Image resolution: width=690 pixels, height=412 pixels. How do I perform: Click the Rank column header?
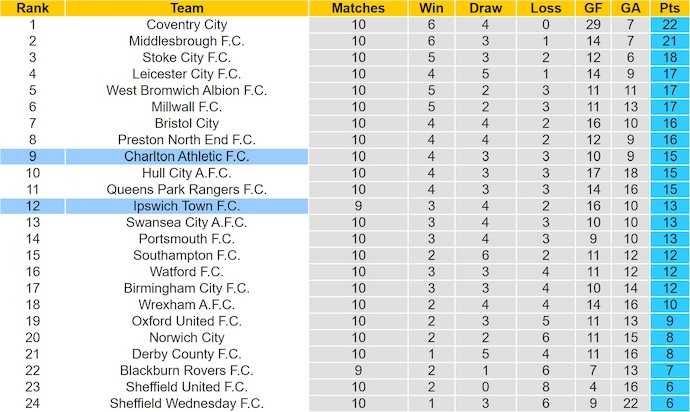point(33,8)
